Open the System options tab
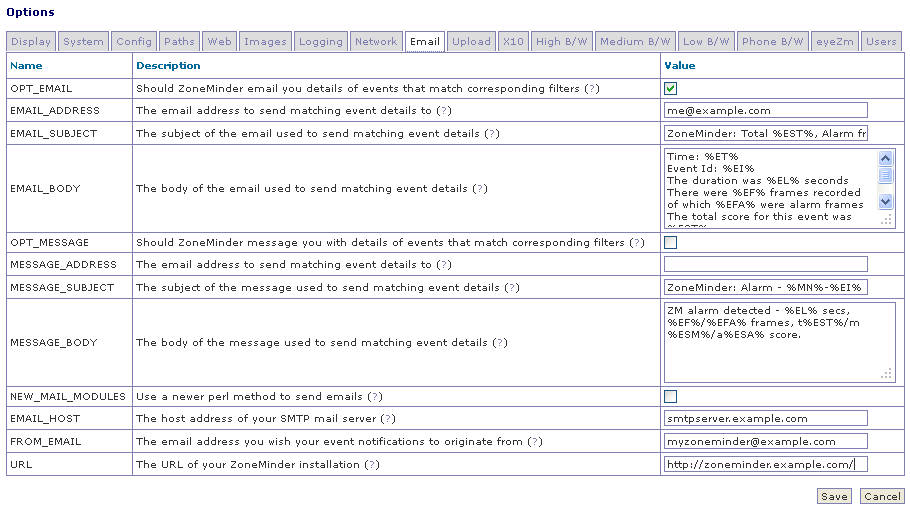910x510 pixels. pos(83,42)
